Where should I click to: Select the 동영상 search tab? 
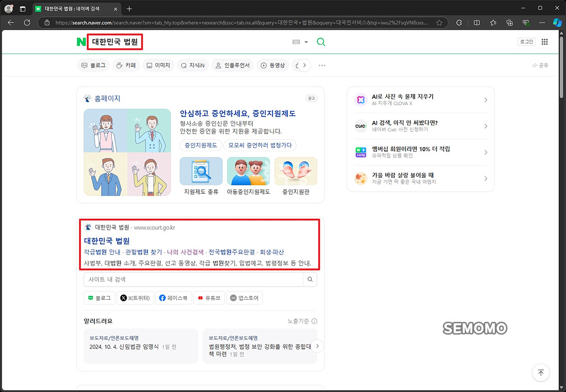pos(272,65)
